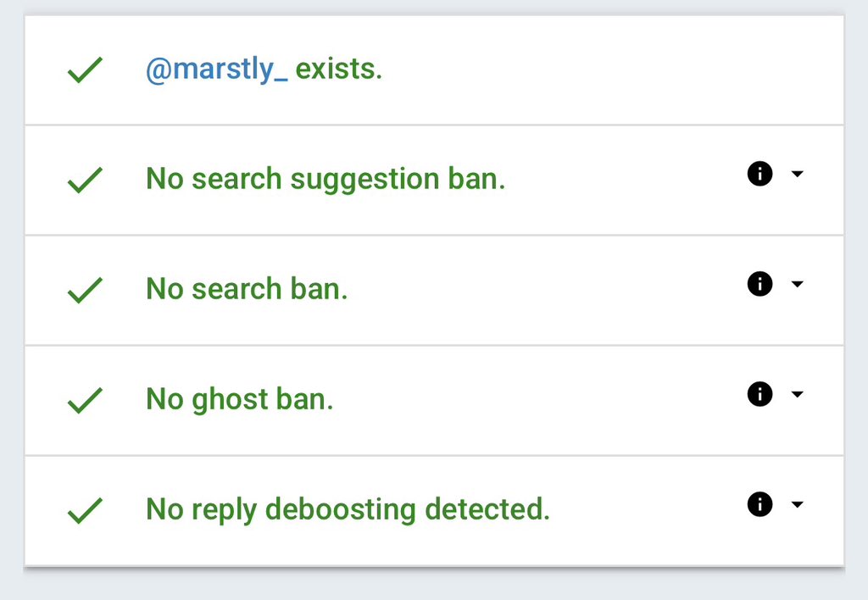The width and height of the screenshot is (868, 600).
Task: Expand the search suggestion ban details arrow
Action: (797, 174)
